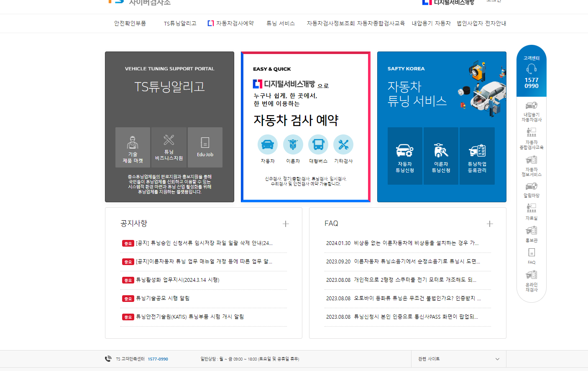Screen dimensions: 588x371
Task: Open the 튜닝 서비스 menu
Action: click(x=281, y=23)
